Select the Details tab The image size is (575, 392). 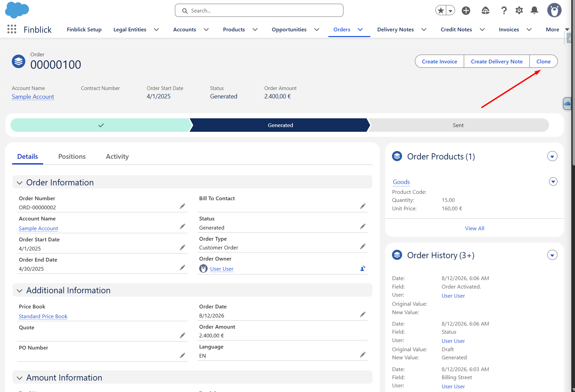click(x=28, y=156)
